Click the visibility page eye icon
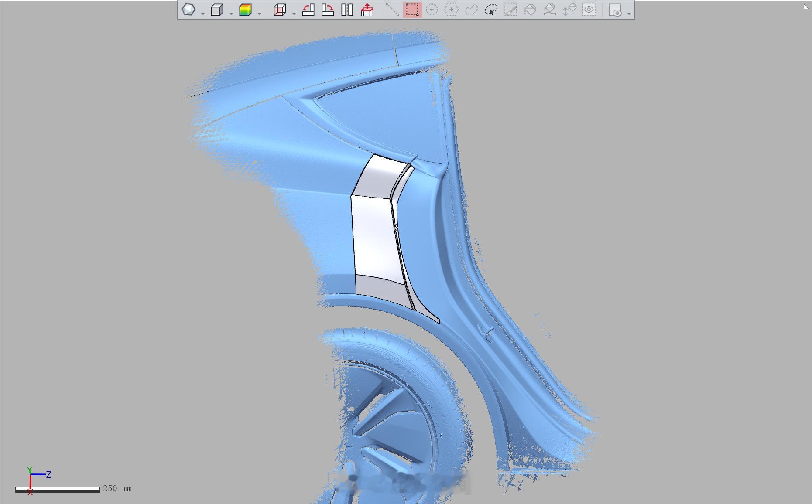The image size is (812, 504). [615, 10]
